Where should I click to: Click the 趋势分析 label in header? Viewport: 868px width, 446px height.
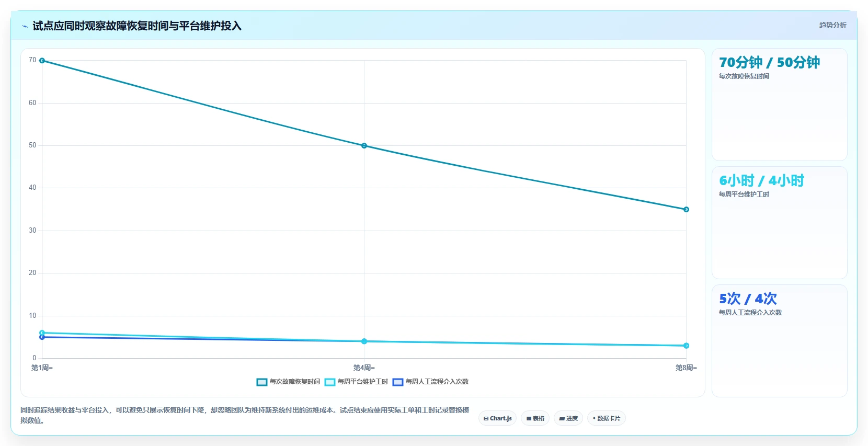point(832,25)
